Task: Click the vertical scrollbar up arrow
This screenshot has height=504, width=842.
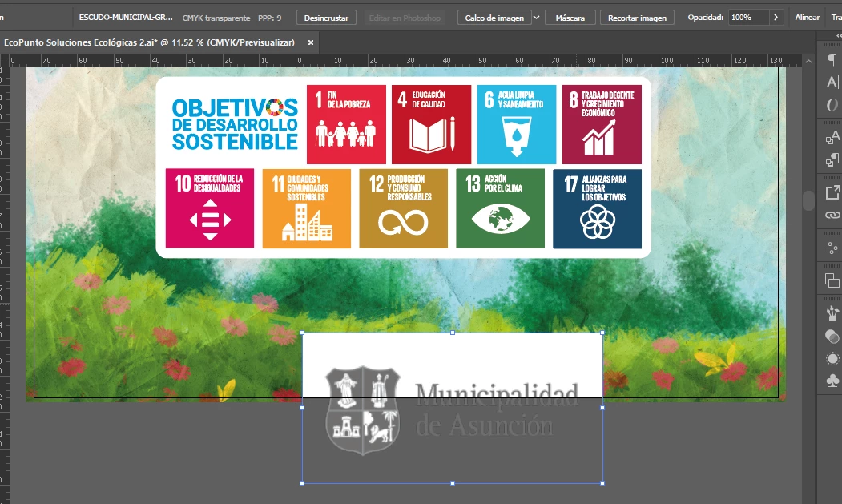Action: point(808,62)
